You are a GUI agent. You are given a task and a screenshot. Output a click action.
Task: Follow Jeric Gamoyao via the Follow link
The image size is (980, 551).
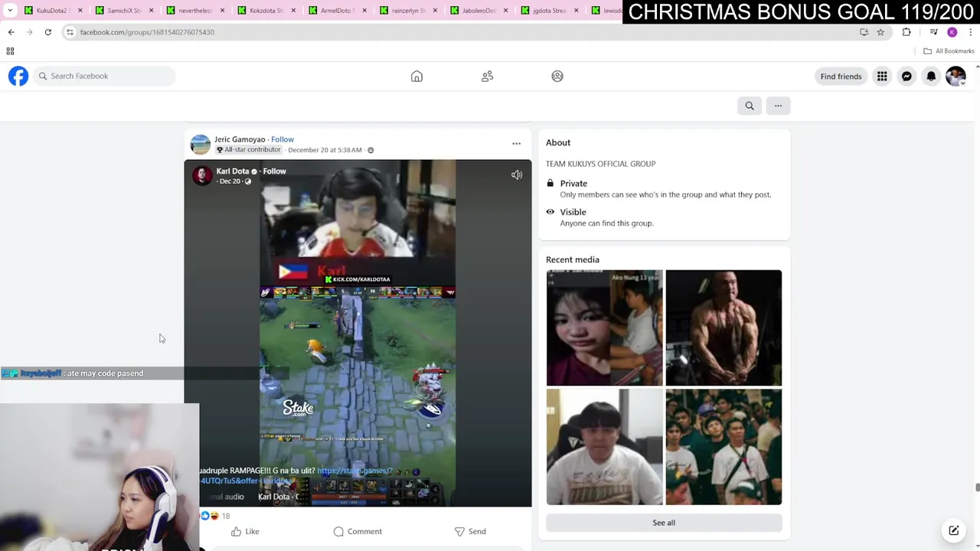click(283, 139)
